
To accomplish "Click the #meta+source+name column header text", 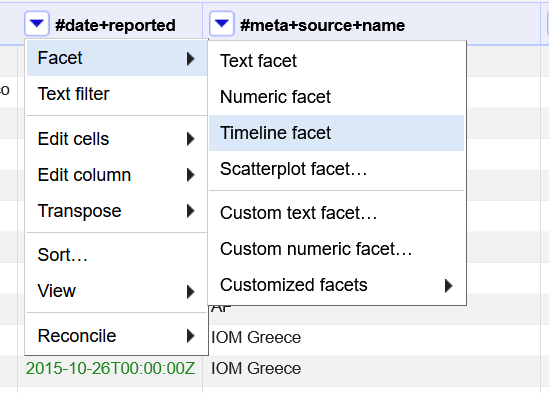I will pyautogui.click(x=322, y=26).
